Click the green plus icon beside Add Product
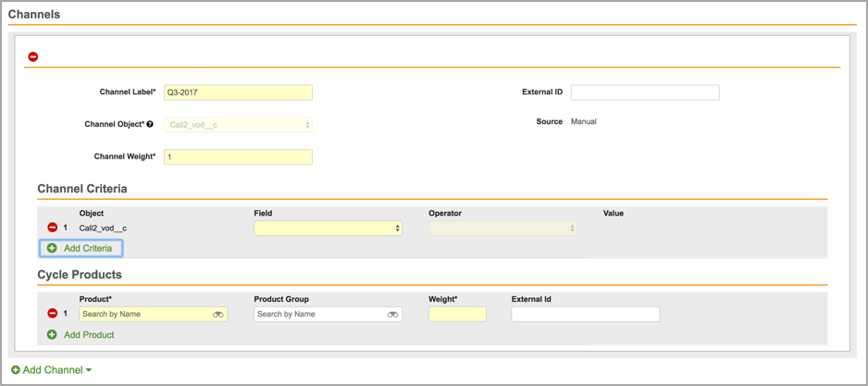Image resolution: width=868 pixels, height=386 pixels. click(52, 334)
